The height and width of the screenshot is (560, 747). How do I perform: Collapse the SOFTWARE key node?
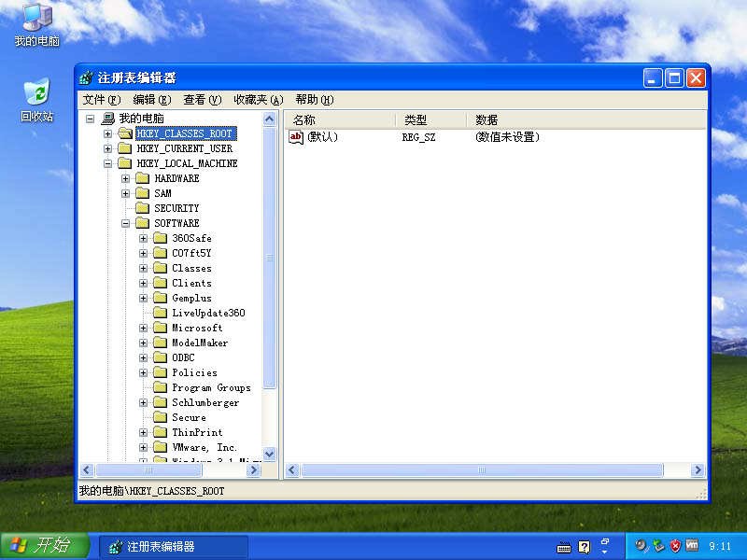pos(126,223)
